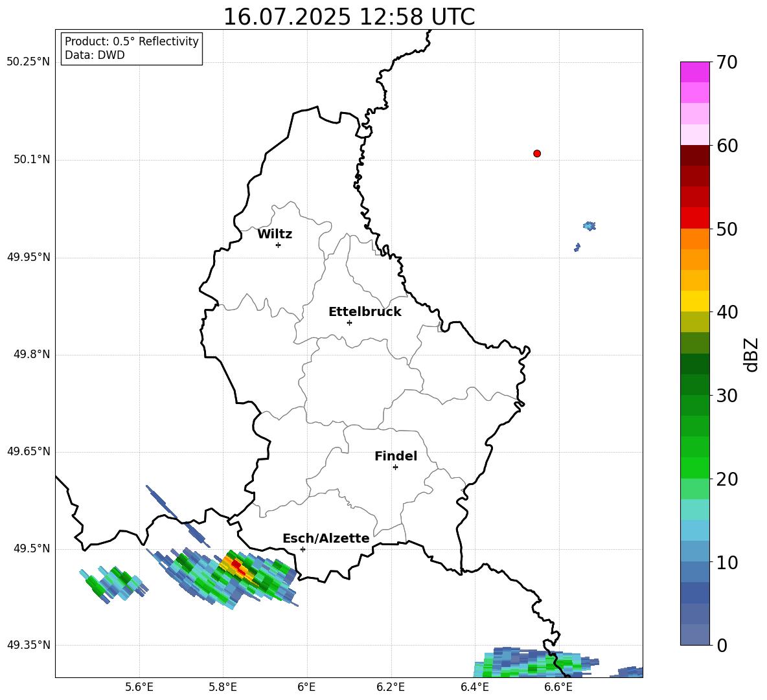Click the Ettelbruck city label

coord(365,312)
